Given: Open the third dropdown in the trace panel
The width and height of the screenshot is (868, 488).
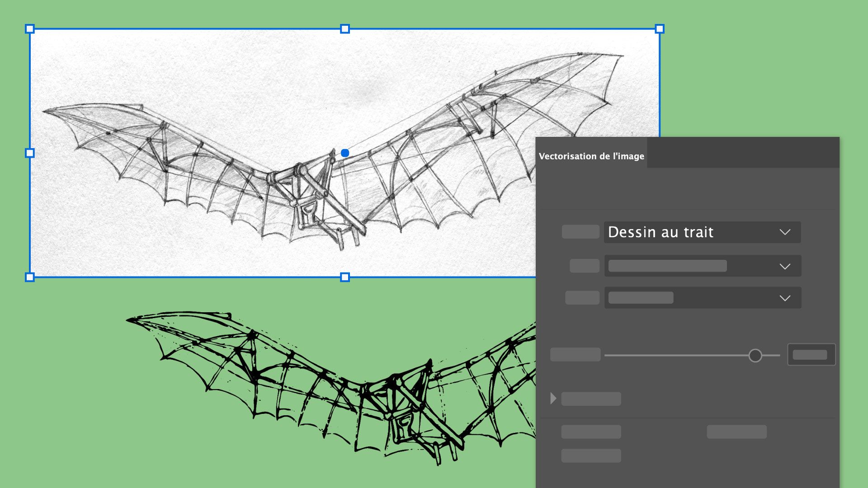Looking at the screenshot, I should tap(702, 297).
